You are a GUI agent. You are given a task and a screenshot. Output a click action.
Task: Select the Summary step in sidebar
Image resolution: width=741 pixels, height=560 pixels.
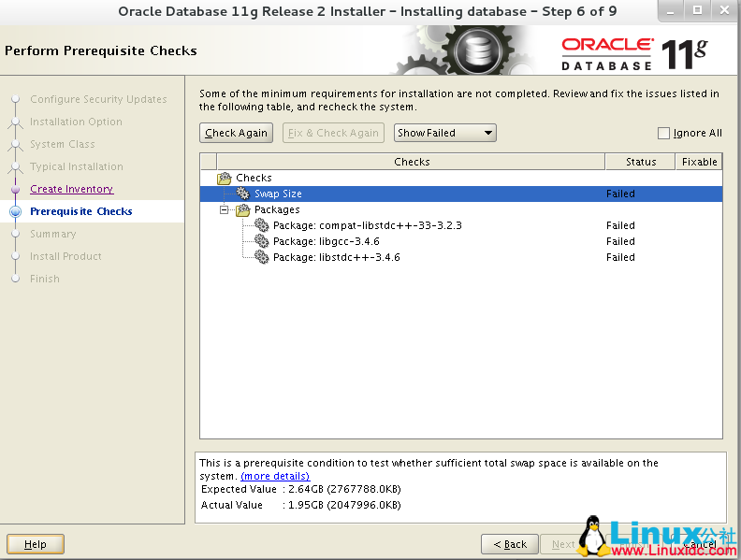[53, 234]
